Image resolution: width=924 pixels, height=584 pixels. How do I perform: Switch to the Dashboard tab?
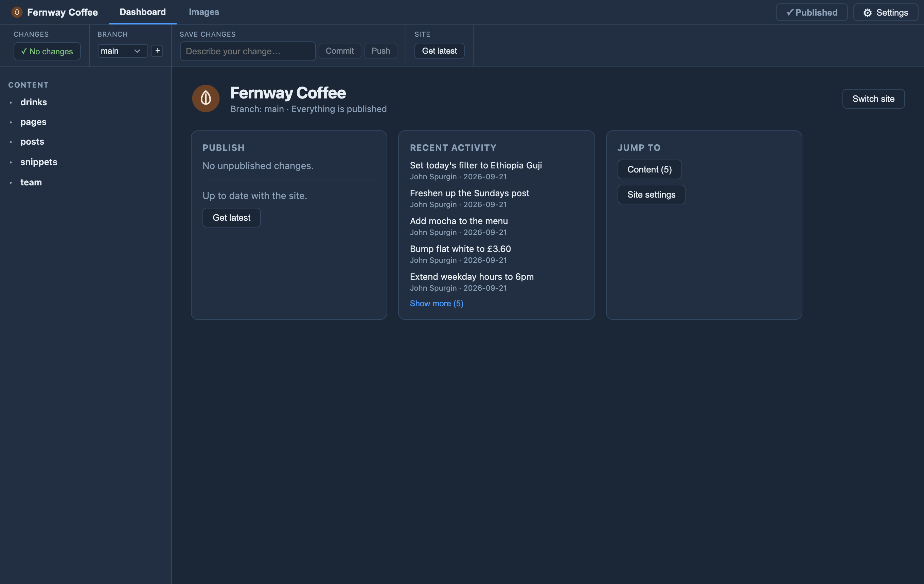point(143,12)
